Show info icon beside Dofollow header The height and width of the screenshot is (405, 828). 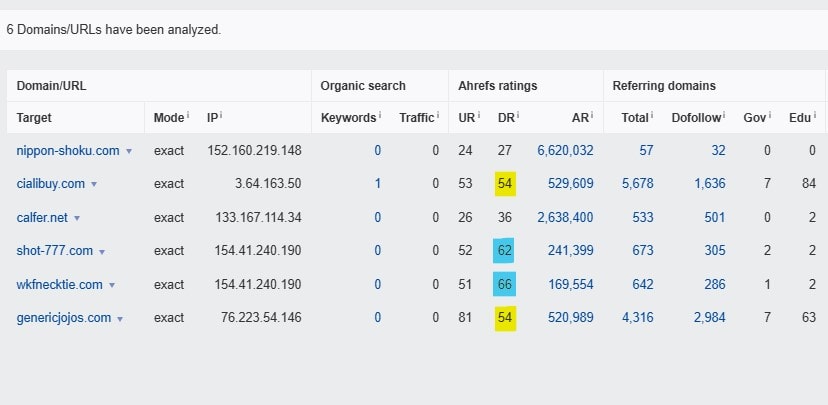tap(724, 115)
